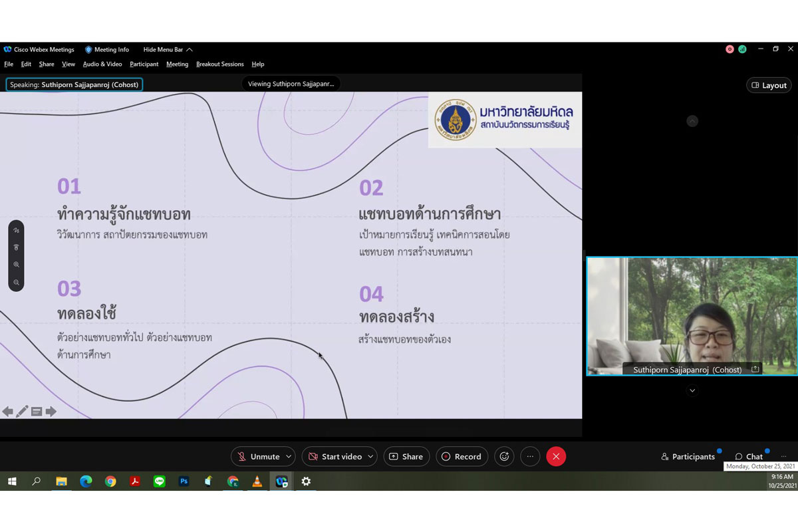Click the zoom in magnifier icon
The height and width of the screenshot is (532, 798).
17,265
